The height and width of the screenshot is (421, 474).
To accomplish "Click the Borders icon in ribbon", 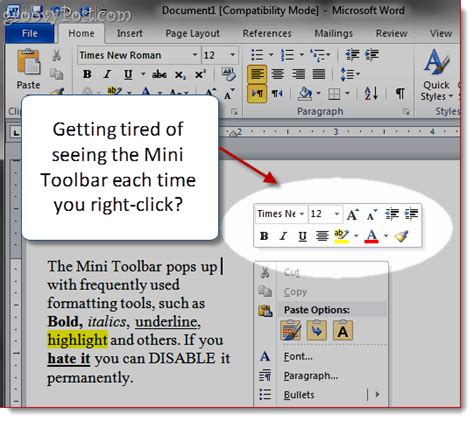I will point(334,94).
